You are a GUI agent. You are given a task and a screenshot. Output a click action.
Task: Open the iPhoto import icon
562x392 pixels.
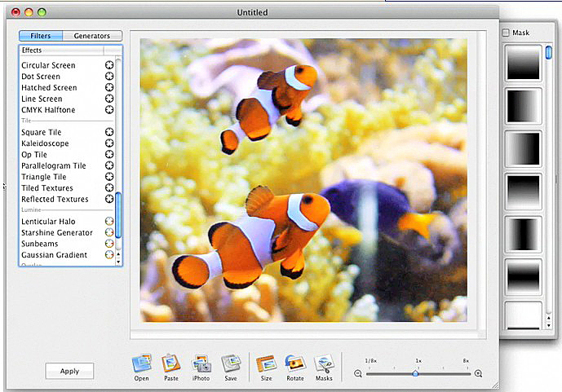[201, 363]
